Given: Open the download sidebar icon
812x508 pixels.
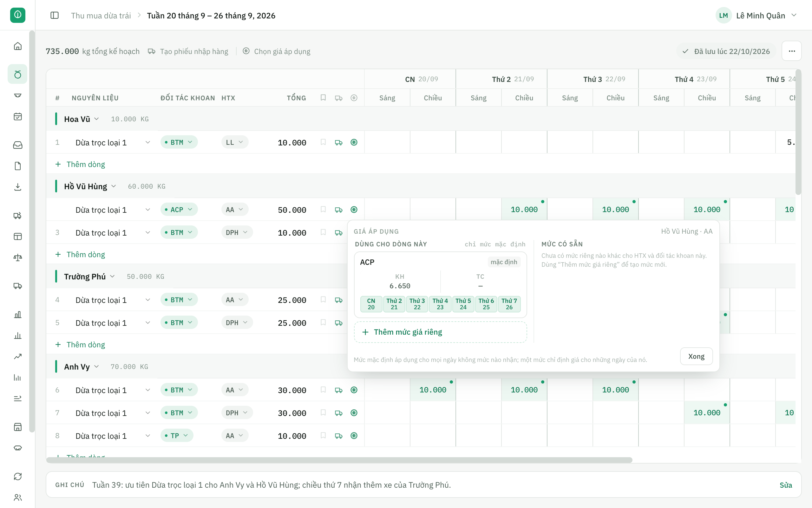Looking at the screenshot, I should [18, 187].
